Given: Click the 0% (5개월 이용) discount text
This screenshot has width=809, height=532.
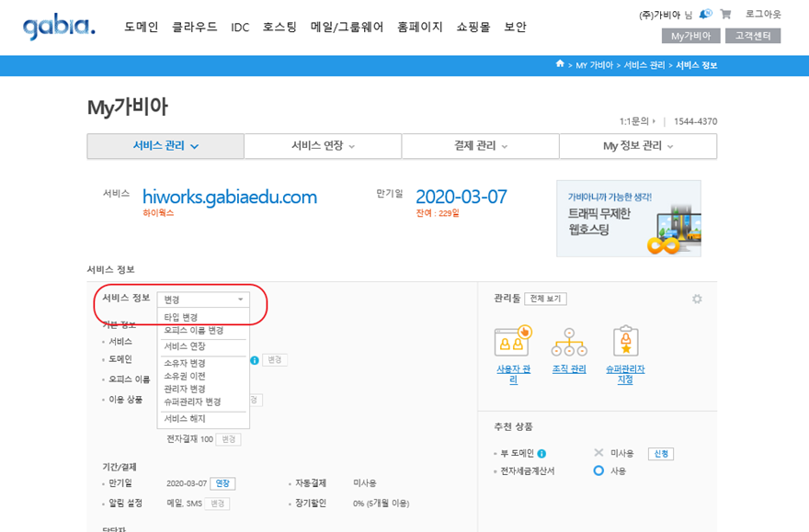Looking at the screenshot, I should pyautogui.click(x=382, y=504).
